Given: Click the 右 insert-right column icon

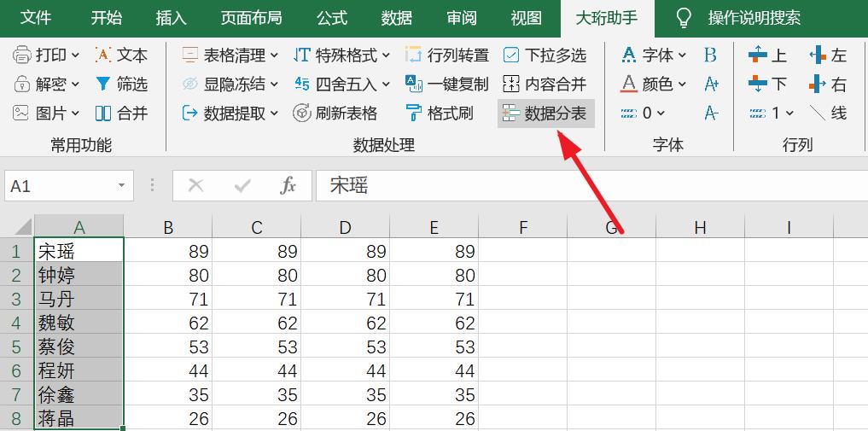Looking at the screenshot, I should point(818,84).
